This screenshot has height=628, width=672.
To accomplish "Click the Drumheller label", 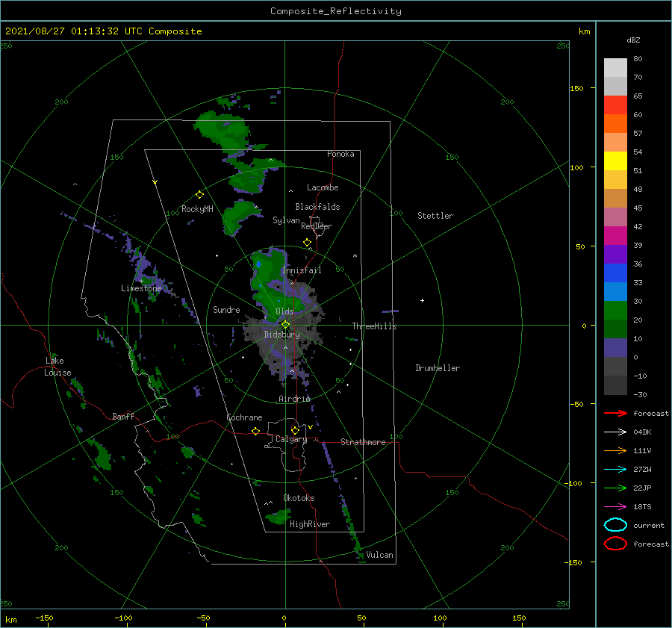I will 438,368.
